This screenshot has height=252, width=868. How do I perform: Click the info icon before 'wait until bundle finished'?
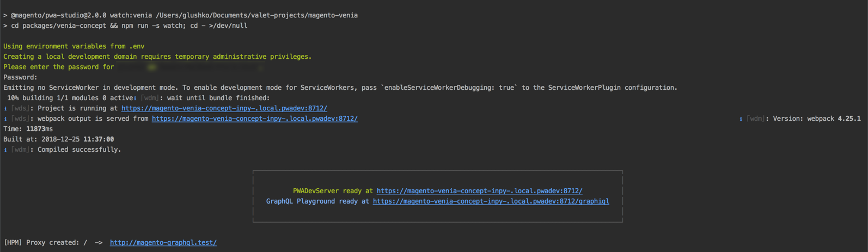click(x=135, y=98)
